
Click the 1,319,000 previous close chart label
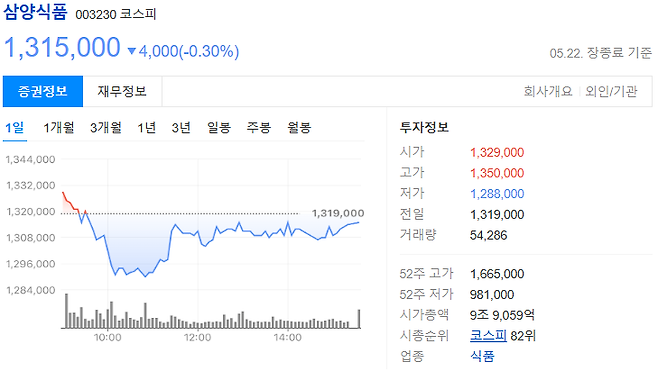coord(338,213)
